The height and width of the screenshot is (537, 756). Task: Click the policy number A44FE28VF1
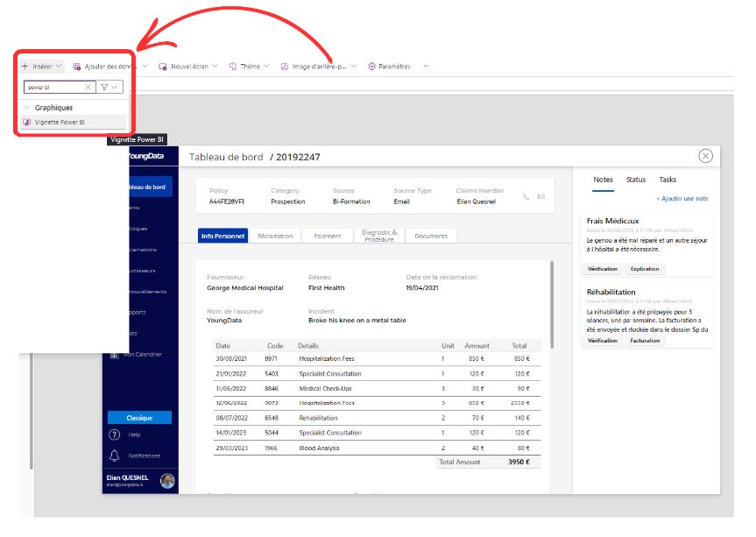226,201
